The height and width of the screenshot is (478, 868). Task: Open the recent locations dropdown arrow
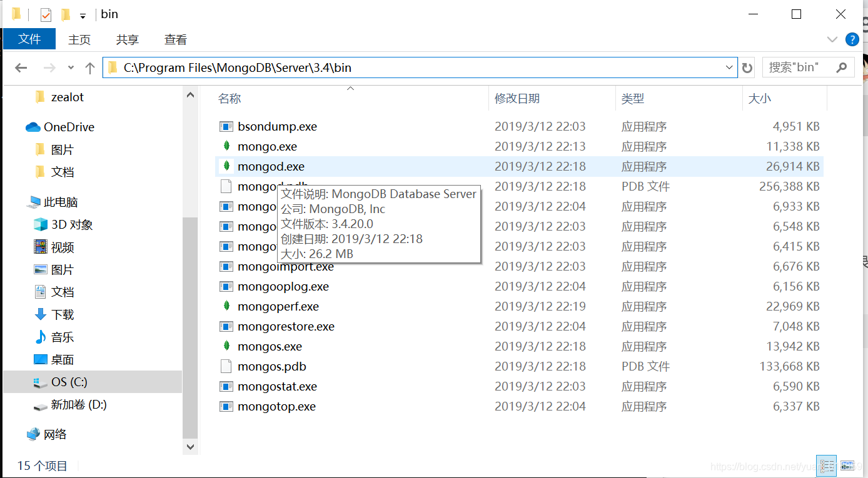click(x=71, y=67)
